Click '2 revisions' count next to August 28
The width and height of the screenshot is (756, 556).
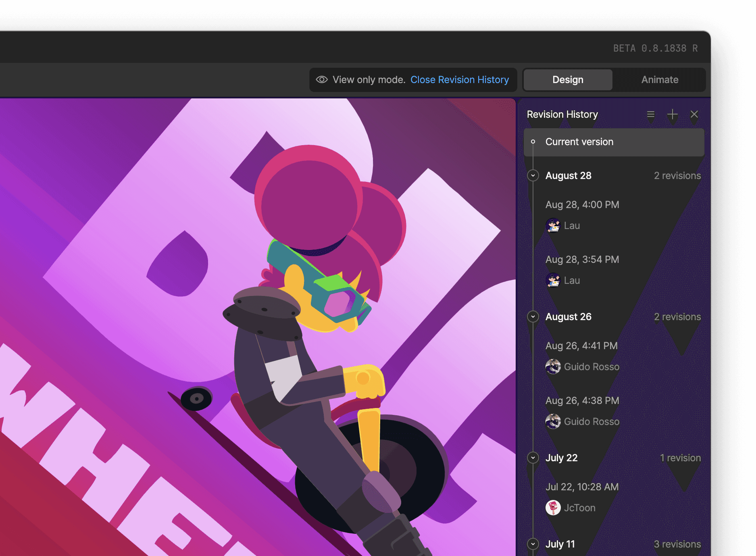pos(677,176)
